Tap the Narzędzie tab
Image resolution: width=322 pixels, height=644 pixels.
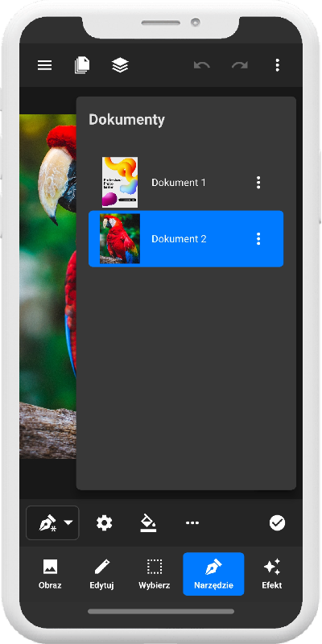pos(213,574)
